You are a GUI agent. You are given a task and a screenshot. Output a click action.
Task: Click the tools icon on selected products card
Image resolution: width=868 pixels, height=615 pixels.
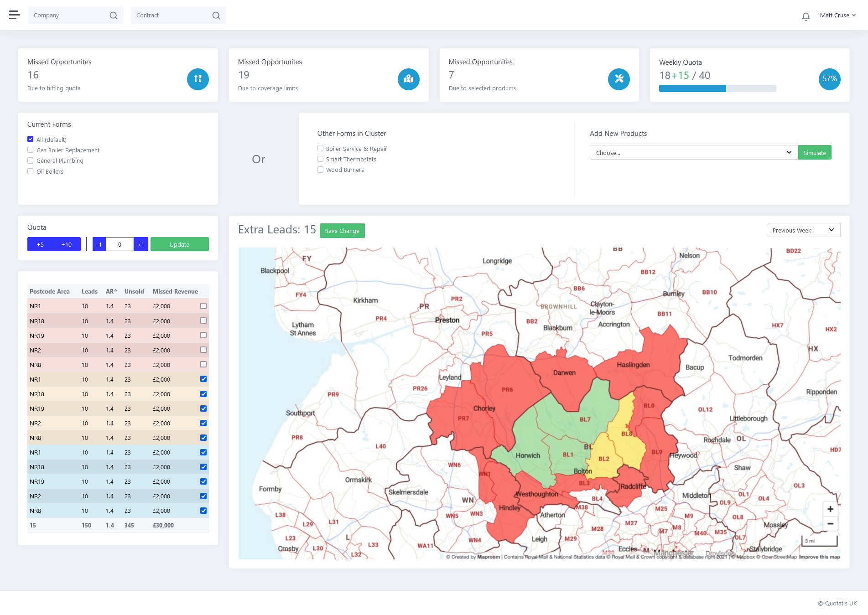pos(619,79)
